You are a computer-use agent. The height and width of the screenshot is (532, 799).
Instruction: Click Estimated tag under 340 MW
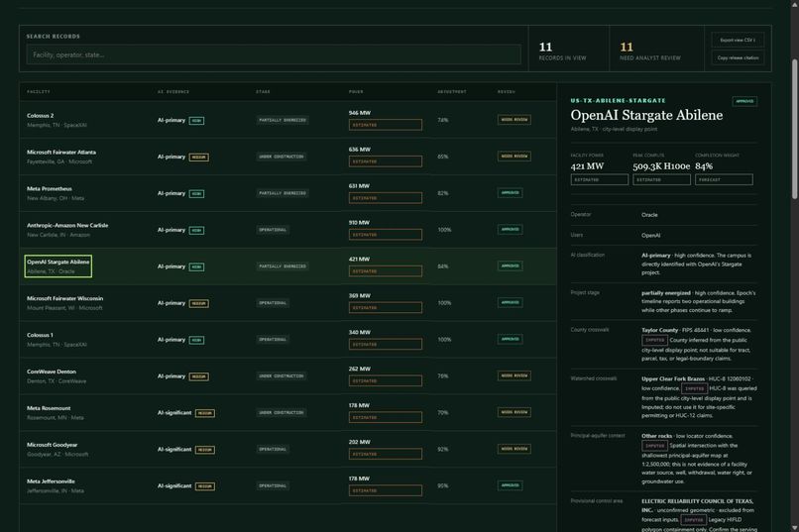click(386, 345)
